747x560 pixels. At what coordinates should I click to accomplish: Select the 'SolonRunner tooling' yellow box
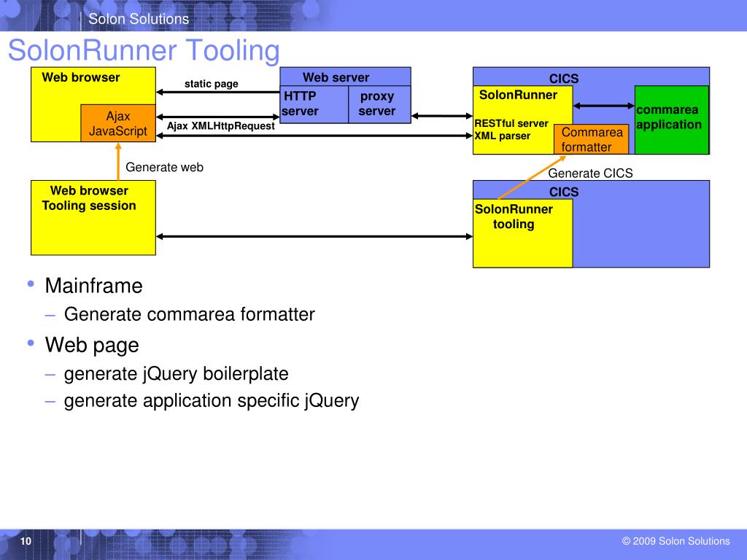point(522,233)
